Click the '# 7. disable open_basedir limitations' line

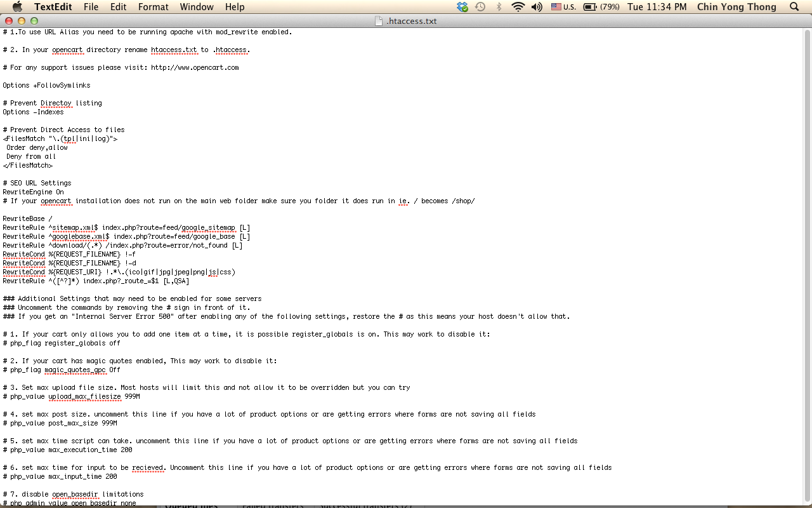[73, 494]
